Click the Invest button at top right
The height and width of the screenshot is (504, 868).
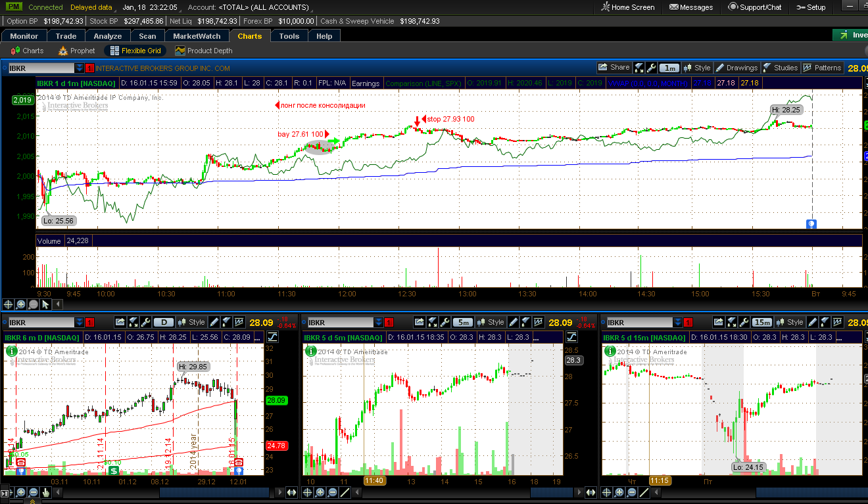pos(850,35)
